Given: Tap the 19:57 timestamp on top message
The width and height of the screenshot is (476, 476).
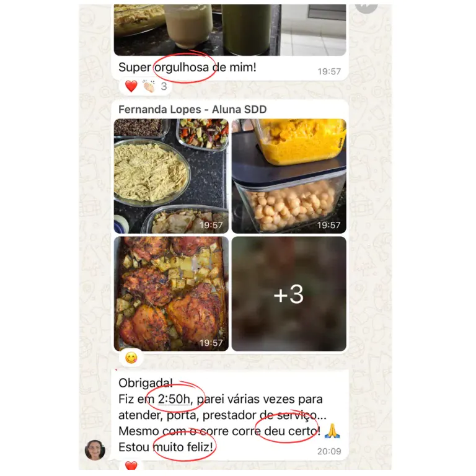Looking at the screenshot, I should click(329, 71).
